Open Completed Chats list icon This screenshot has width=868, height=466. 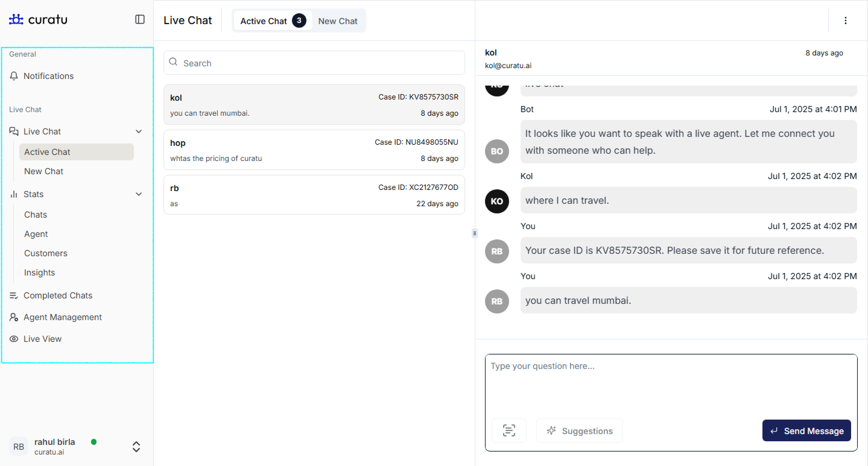[14, 295]
